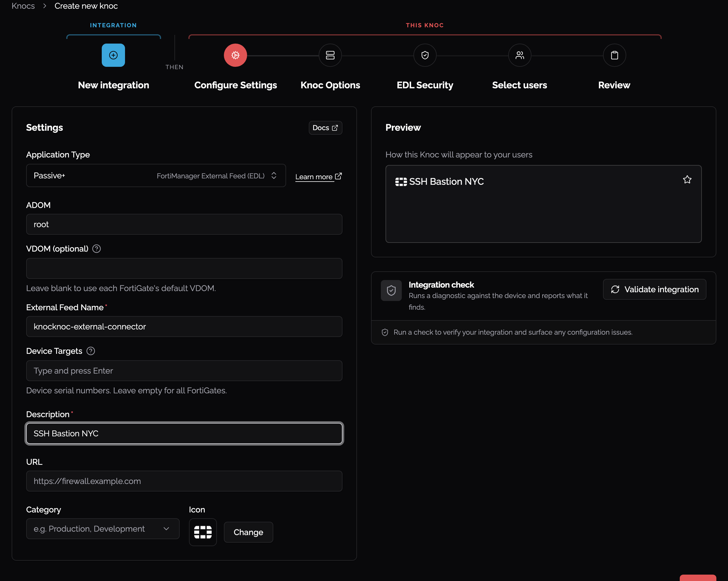
Task: Click the Fortinet icon thumbnail
Action: click(x=203, y=532)
